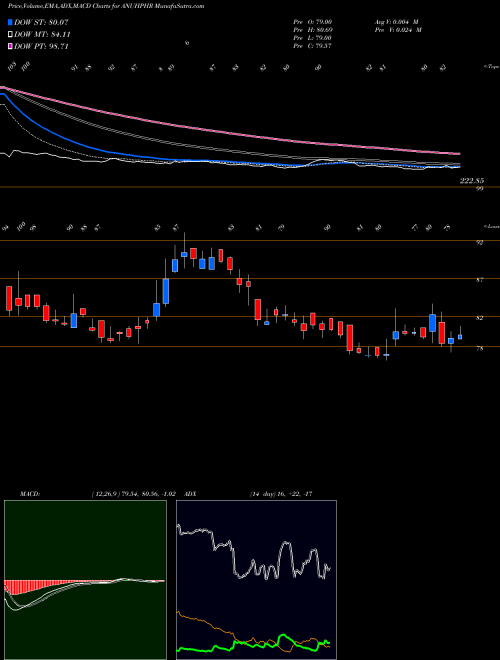Click the 'Pre V: 0.024 M' text

(x=398, y=30)
